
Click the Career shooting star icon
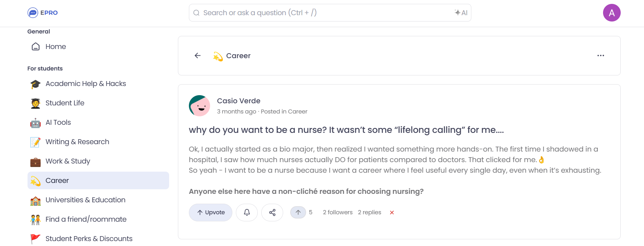click(35, 180)
